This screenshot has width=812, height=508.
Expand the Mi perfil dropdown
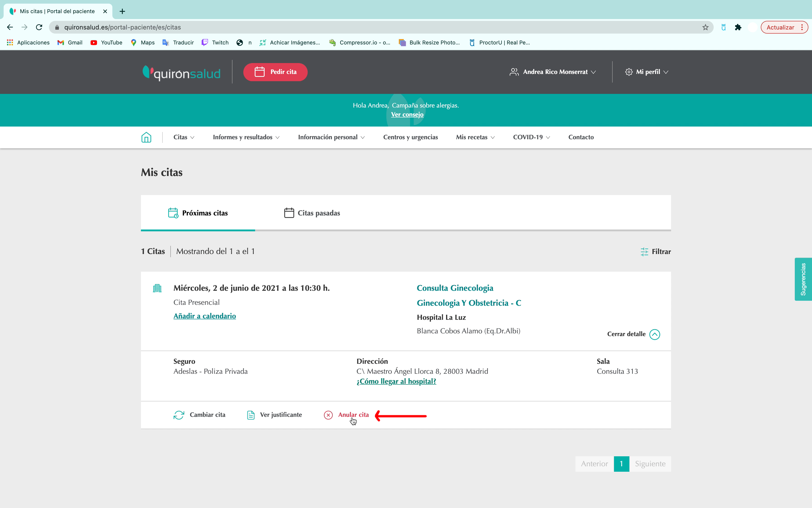click(x=647, y=72)
